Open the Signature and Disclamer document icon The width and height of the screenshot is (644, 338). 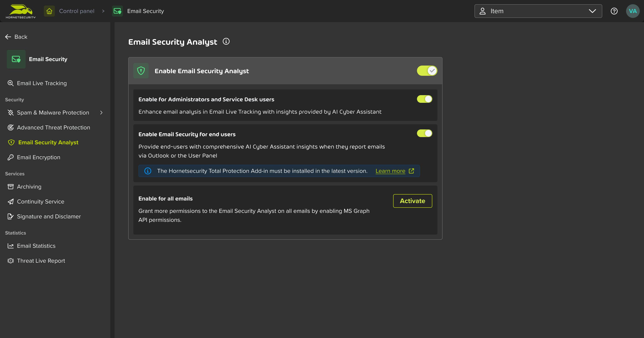pyautogui.click(x=10, y=216)
